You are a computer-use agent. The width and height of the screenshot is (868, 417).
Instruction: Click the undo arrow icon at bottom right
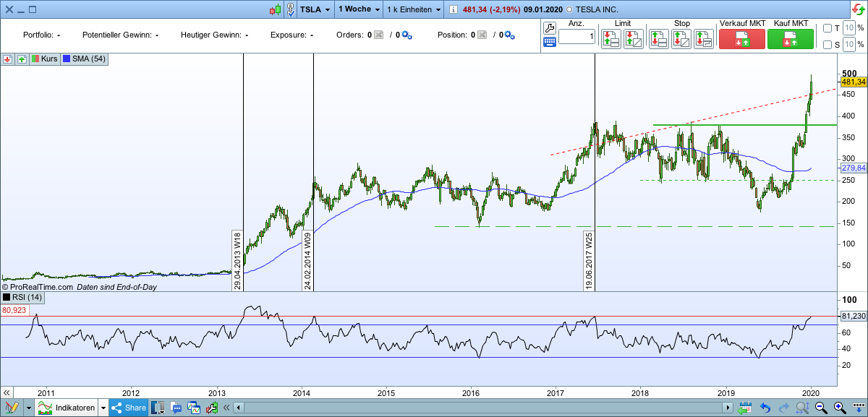[765, 408]
